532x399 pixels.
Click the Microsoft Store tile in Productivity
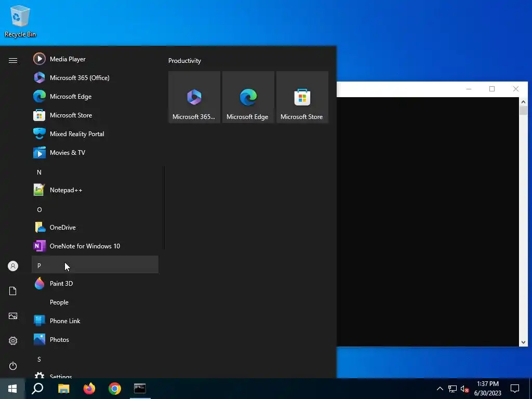(x=302, y=97)
